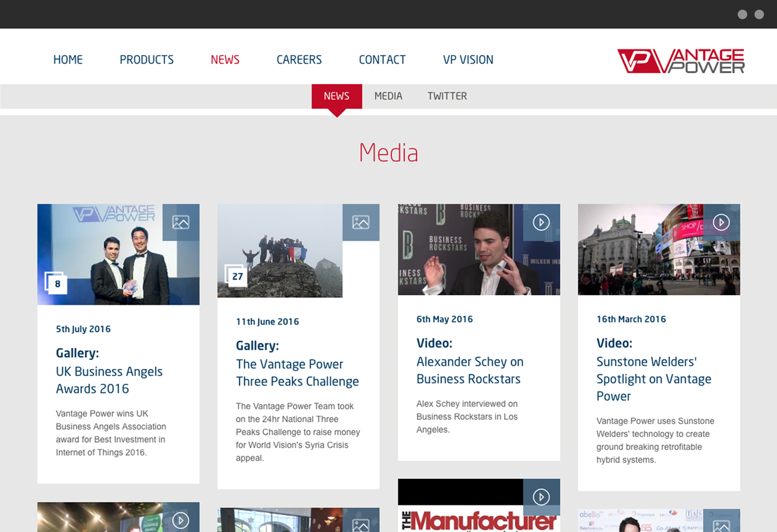The image size is (777, 532).
Task: Click the 16th March 2016 date
Action: (631, 319)
